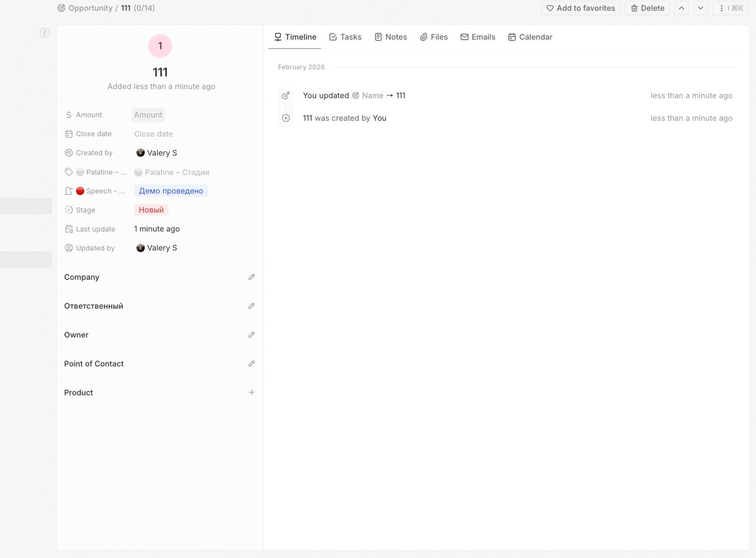This screenshot has height=558, width=756.
Task: Edit Point of Contact with pencil icon
Action: [252, 364]
